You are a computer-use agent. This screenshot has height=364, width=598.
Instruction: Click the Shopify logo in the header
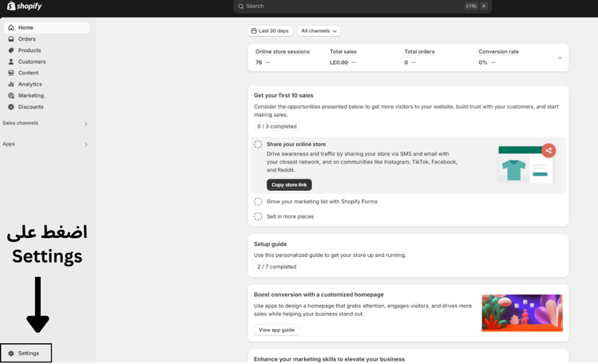click(25, 6)
